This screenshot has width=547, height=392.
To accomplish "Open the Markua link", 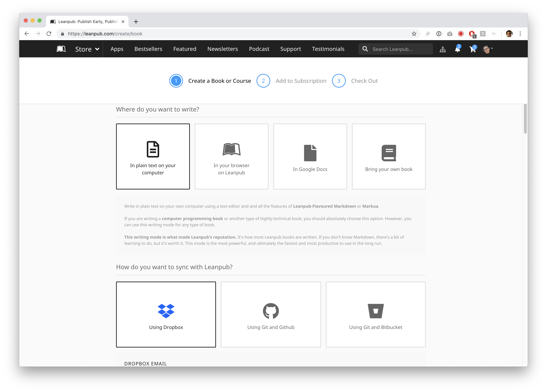I will point(370,206).
